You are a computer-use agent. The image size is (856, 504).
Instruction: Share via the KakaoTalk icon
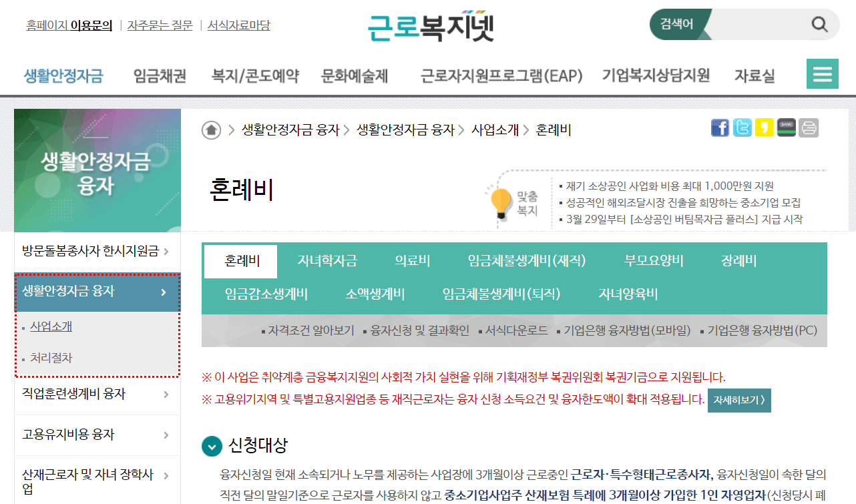pyautogui.click(x=764, y=128)
